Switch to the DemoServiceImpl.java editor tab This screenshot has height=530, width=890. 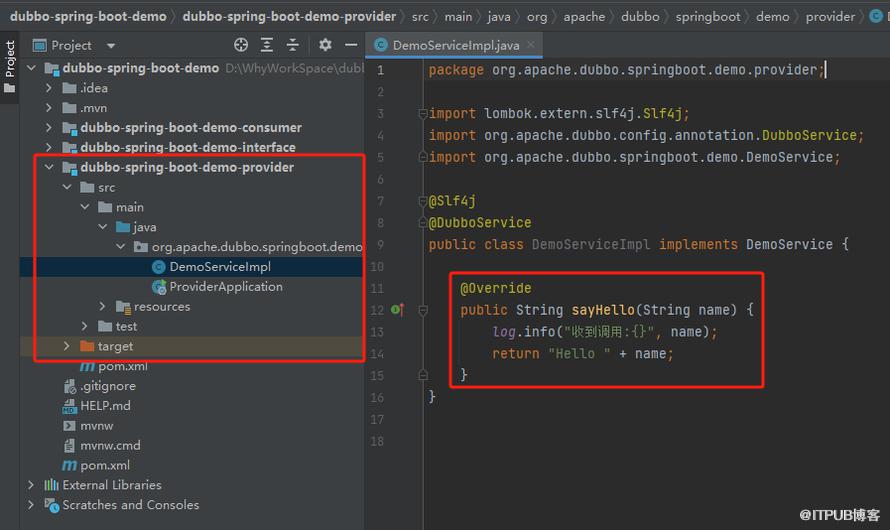pyautogui.click(x=455, y=45)
